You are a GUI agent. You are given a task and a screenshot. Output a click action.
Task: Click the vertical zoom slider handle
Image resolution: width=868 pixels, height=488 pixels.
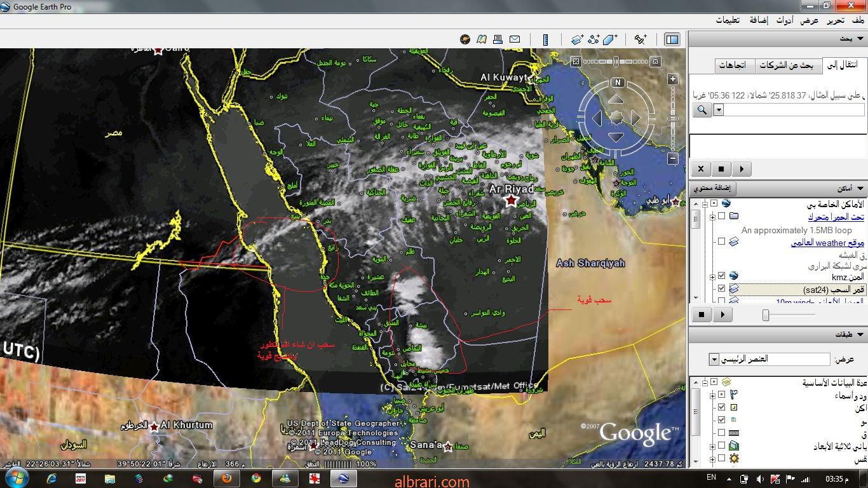point(673,118)
